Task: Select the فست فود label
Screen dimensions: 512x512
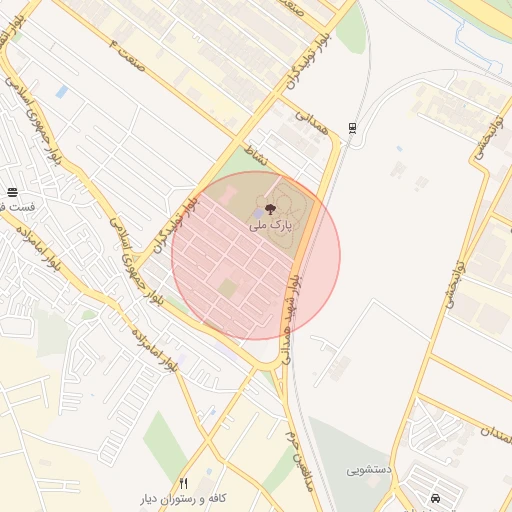Action: (17, 207)
